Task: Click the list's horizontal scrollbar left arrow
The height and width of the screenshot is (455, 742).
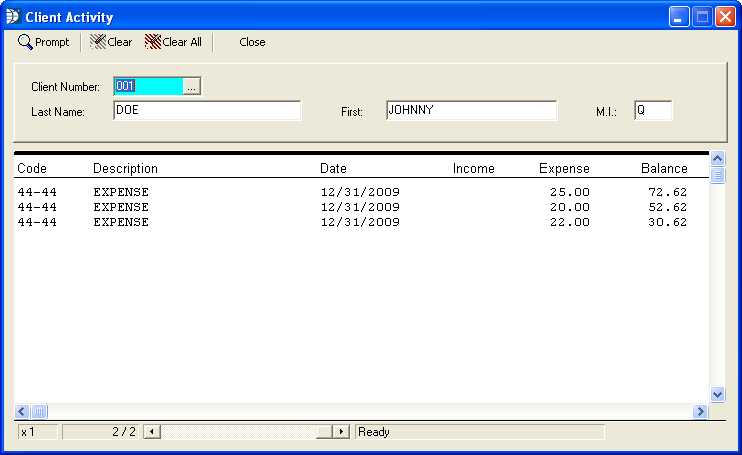Action: [22, 411]
